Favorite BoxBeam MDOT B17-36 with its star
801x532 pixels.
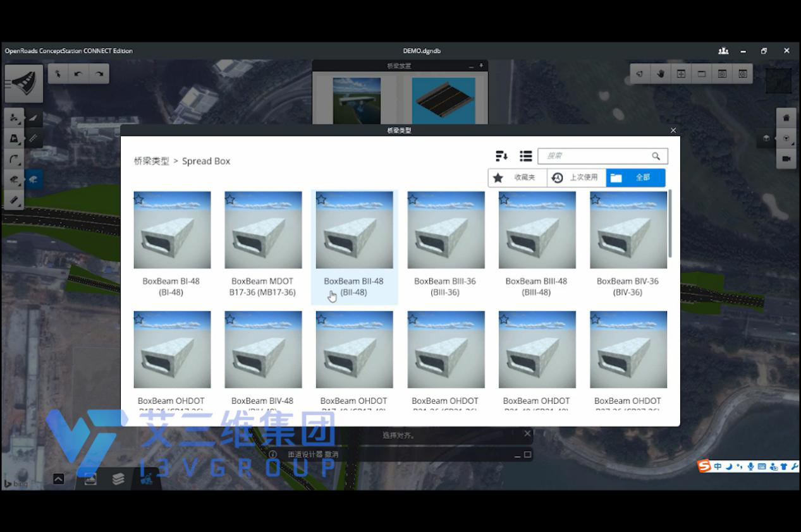pyautogui.click(x=230, y=199)
